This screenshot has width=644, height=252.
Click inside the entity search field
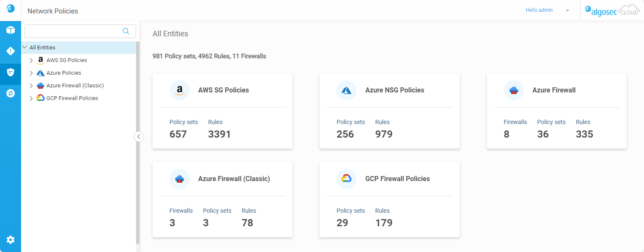pyautogui.click(x=73, y=31)
